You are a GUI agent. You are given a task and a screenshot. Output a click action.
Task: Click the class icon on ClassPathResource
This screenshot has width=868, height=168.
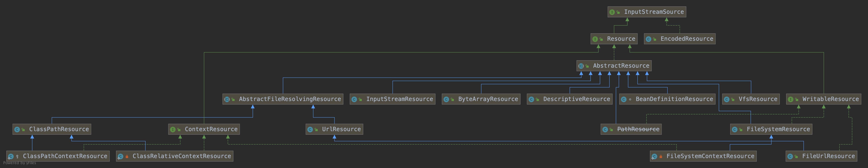click(17, 130)
